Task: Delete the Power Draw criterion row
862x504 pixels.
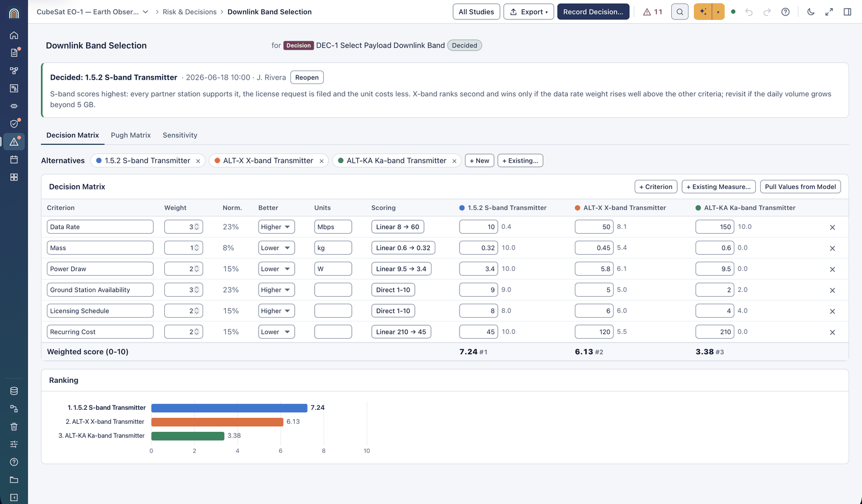Action: [832, 269]
